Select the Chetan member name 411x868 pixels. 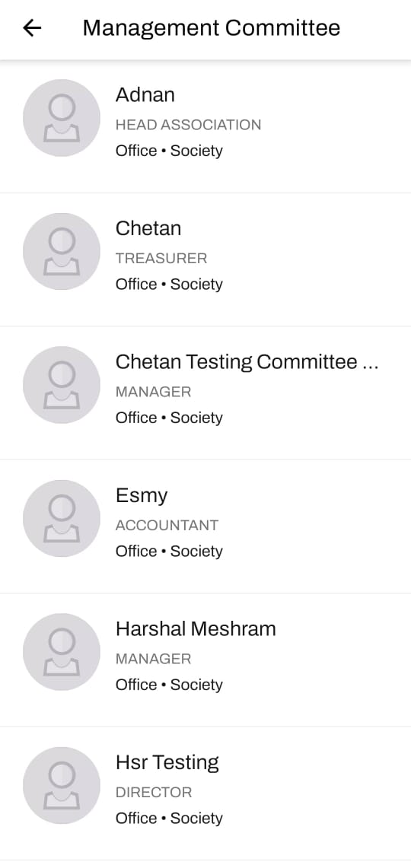[x=148, y=228]
